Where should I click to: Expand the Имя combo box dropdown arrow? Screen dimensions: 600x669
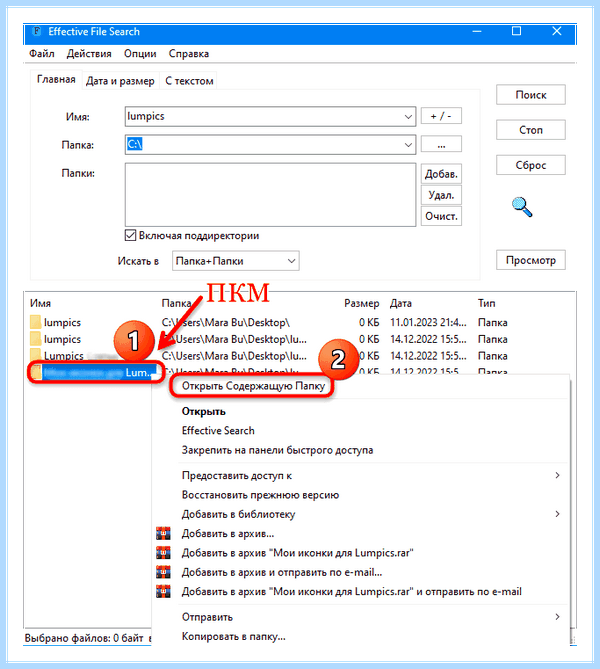pos(408,116)
